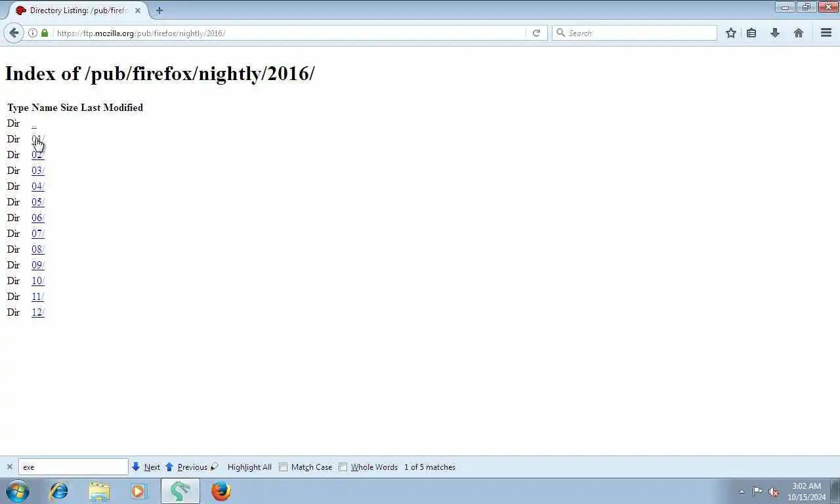Click the Last Modified column header
Viewport: 840px width, 504px height.
pyautogui.click(x=112, y=108)
